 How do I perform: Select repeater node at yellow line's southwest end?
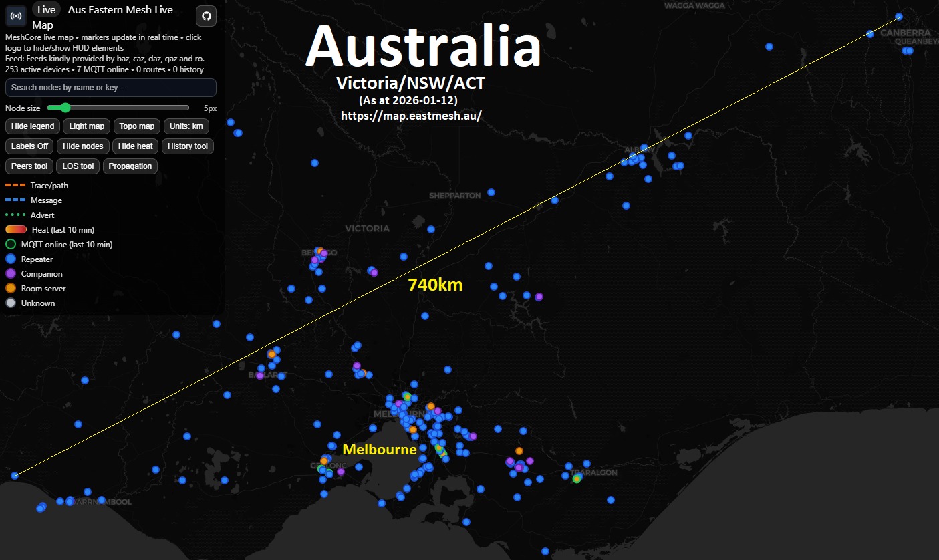15,476
